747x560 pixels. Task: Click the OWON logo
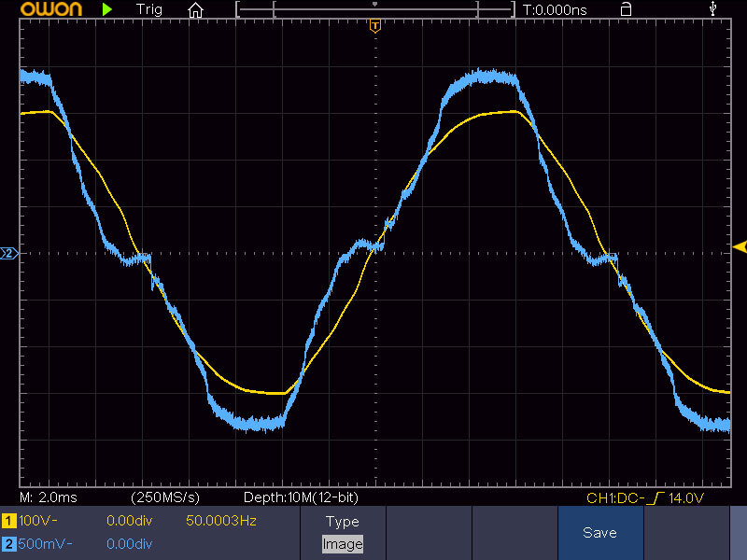[x=40, y=9]
